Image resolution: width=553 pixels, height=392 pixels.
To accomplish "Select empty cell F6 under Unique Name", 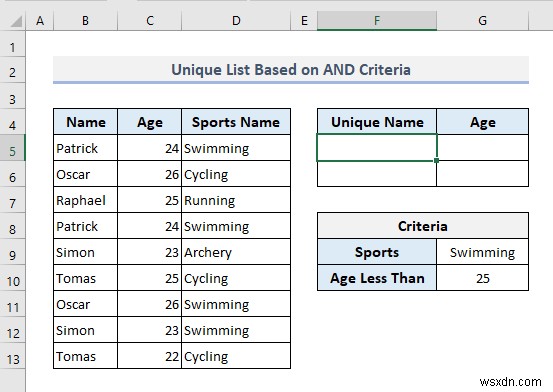I will point(377,174).
